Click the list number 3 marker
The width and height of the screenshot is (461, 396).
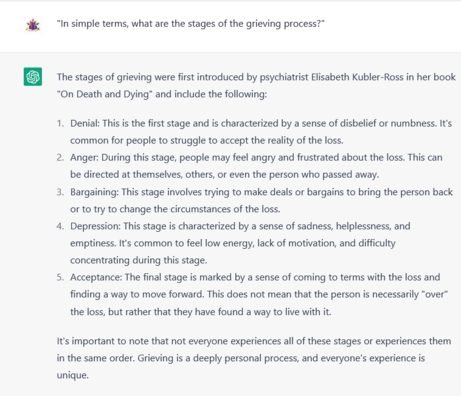coord(60,192)
